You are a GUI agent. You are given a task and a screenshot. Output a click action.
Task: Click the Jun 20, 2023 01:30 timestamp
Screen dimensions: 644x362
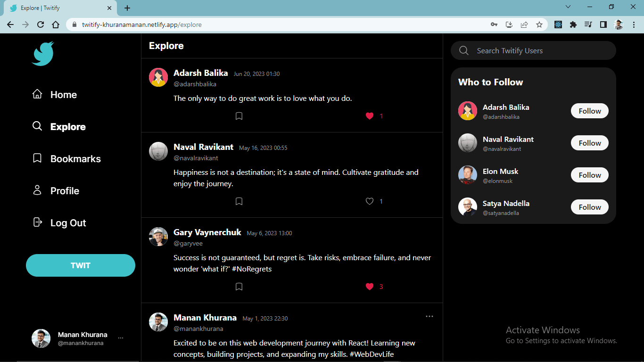click(257, 74)
